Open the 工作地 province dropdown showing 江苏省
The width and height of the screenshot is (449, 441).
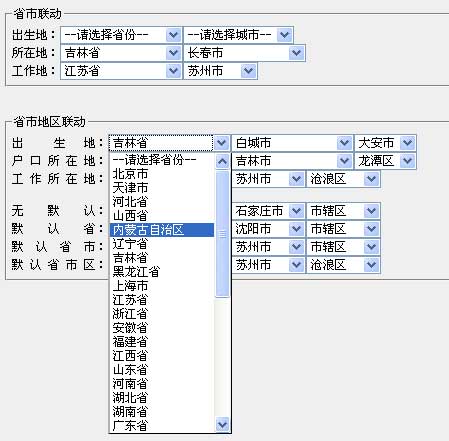coord(121,71)
